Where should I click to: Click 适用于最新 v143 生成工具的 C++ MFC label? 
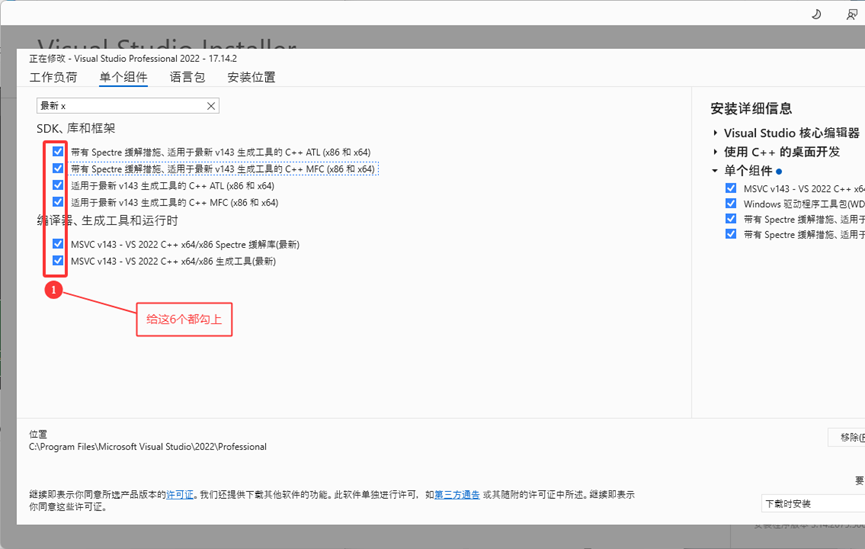pos(174,202)
